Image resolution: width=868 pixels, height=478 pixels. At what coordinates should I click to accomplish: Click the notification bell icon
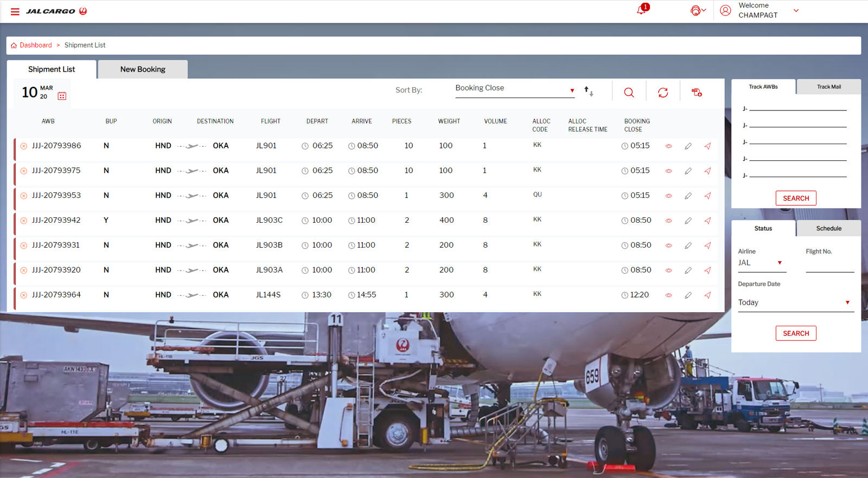641,10
